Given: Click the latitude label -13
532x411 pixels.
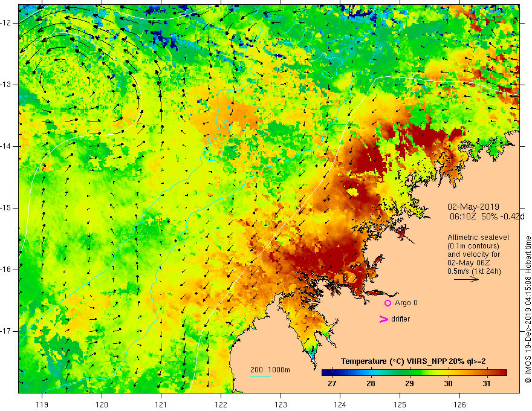Looking at the screenshot, I should 7,85.
